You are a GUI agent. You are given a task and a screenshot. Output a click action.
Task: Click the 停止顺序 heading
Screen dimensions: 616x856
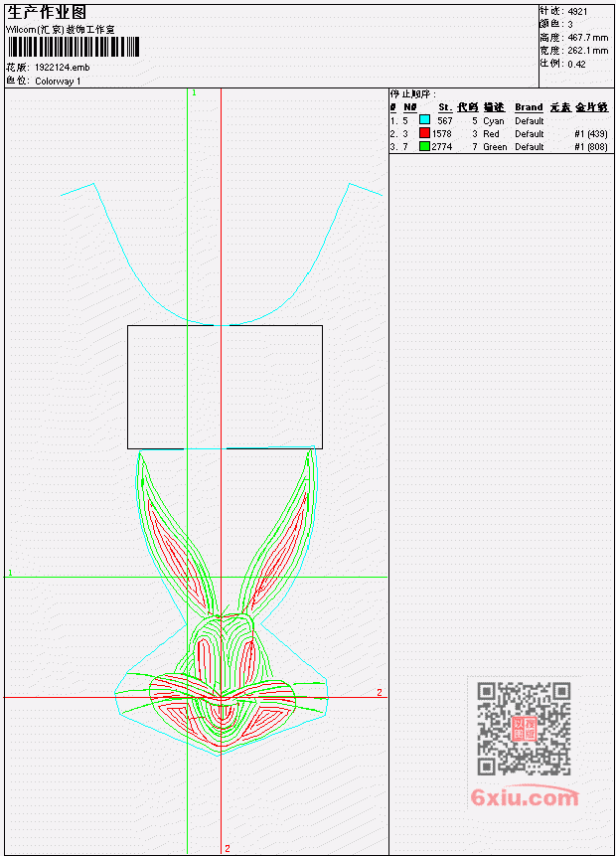(x=412, y=93)
